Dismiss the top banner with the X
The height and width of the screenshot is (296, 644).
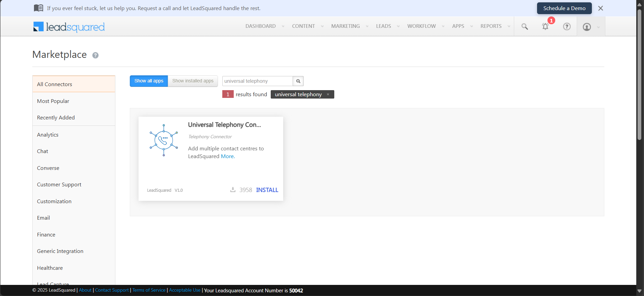[x=601, y=8]
